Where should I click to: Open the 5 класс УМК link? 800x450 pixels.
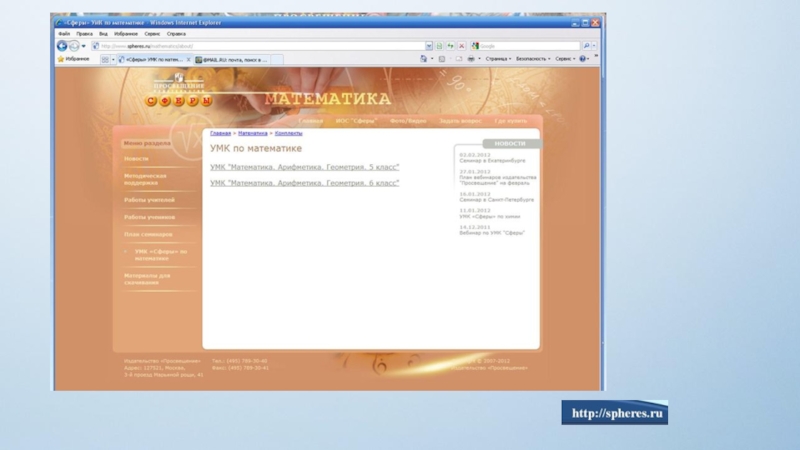tap(304, 167)
